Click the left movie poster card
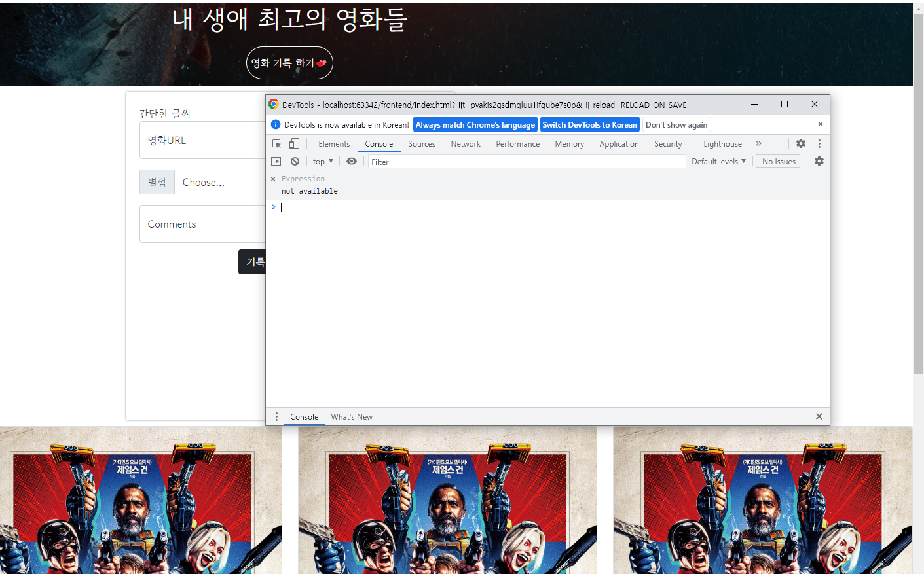The image size is (924, 574). pyautogui.click(x=141, y=501)
